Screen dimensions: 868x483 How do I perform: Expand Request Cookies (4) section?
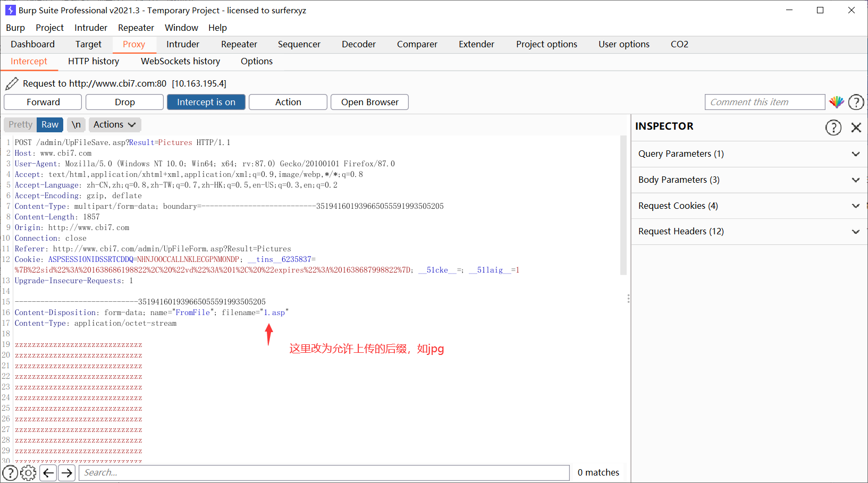tap(749, 206)
